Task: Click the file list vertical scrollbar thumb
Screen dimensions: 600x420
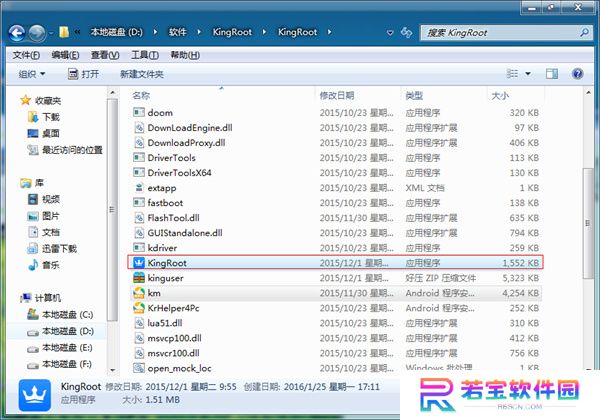Action: [x=588, y=223]
